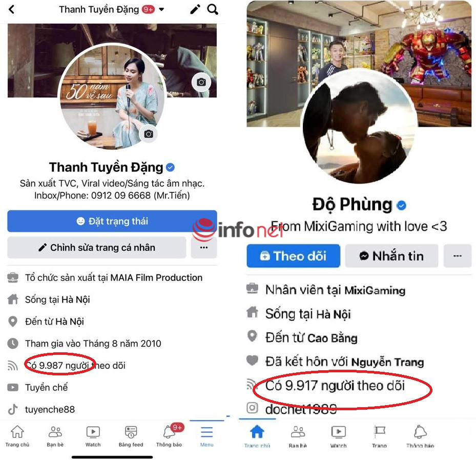Open the more options beside Nhắn tin
Viewport: 476px width, 460px height.
[x=457, y=256]
